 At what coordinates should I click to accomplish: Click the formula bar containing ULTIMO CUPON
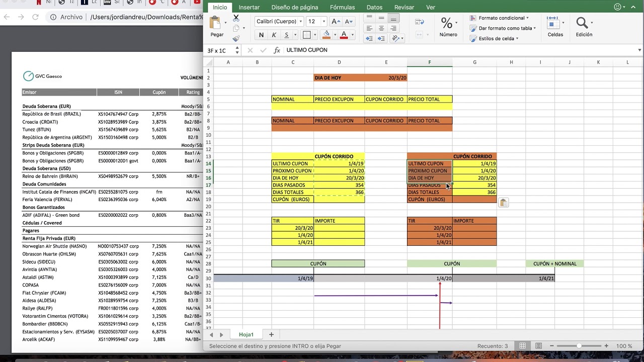(460, 50)
